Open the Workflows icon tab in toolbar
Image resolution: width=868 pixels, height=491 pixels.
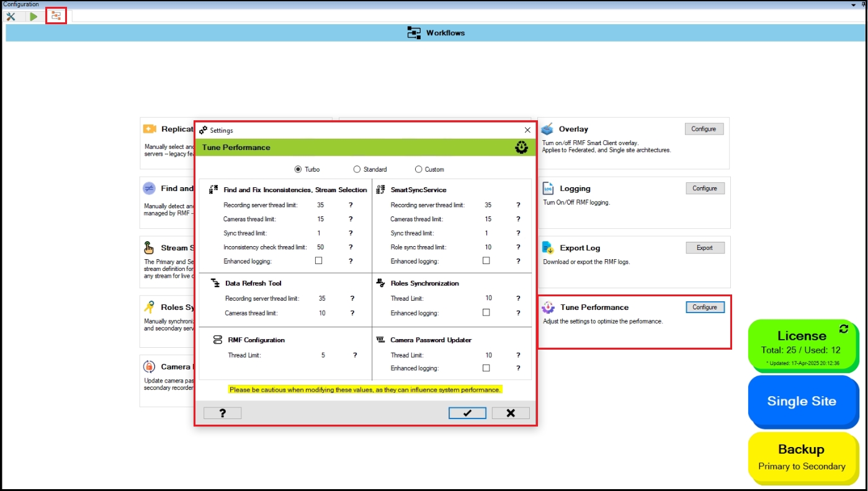pos(56,15)
